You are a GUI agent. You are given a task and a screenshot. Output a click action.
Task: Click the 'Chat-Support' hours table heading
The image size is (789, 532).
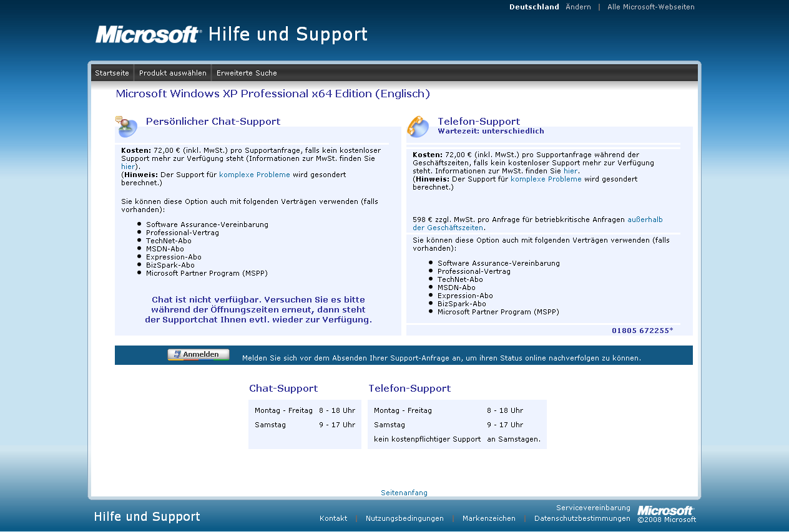[x=283, y=389]
